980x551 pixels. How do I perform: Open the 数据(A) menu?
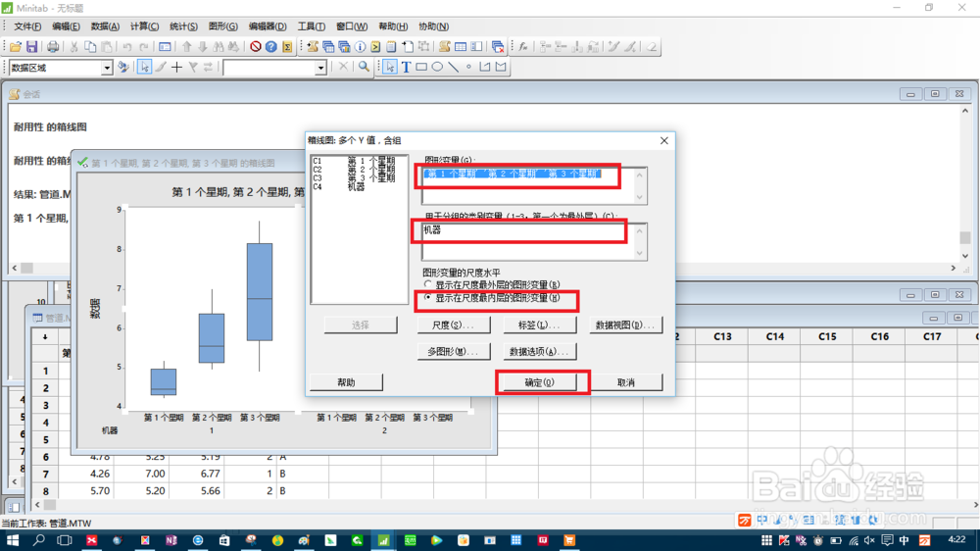click(x=105, y=26)
